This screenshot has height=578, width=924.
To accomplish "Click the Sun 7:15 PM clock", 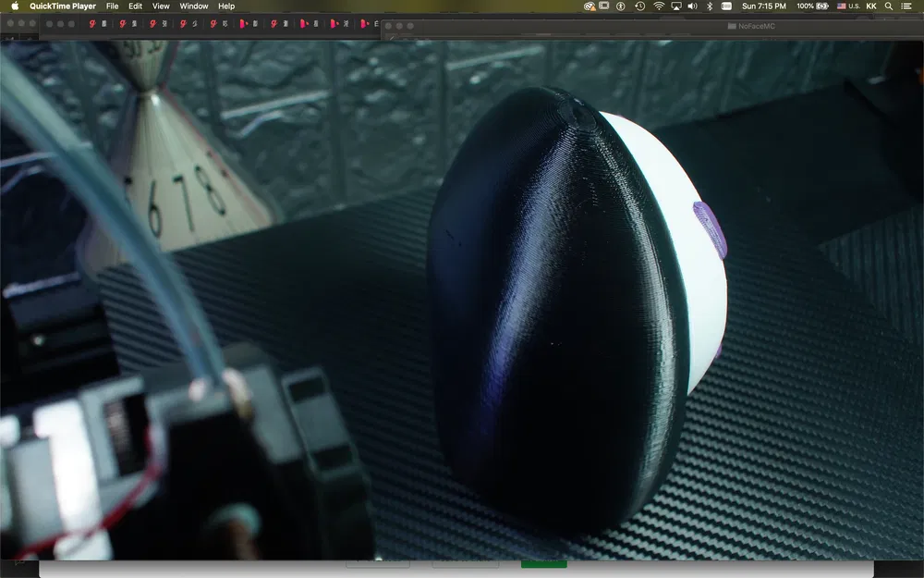I will pyautogui.click(x=764, y=6).
